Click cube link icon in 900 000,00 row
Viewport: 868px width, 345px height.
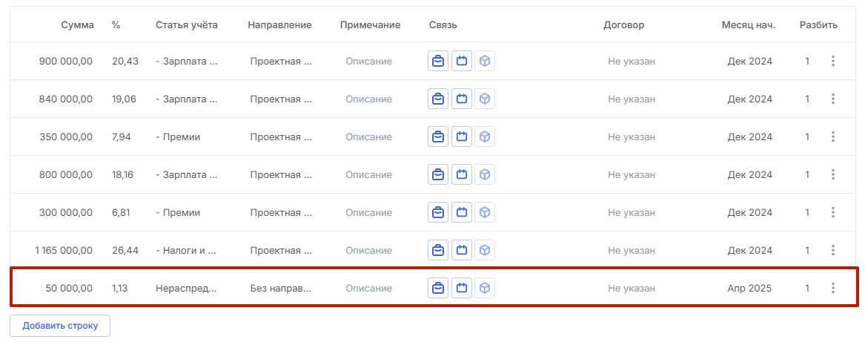coord(485,61)
